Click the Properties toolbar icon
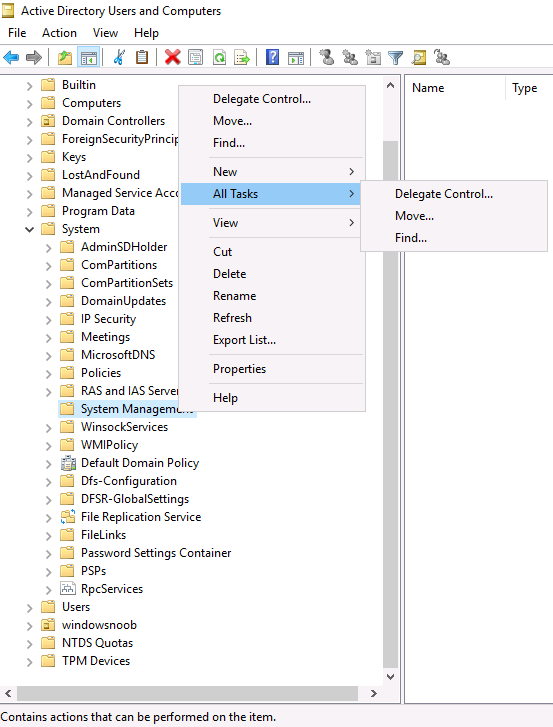 (x=196, y=57)
